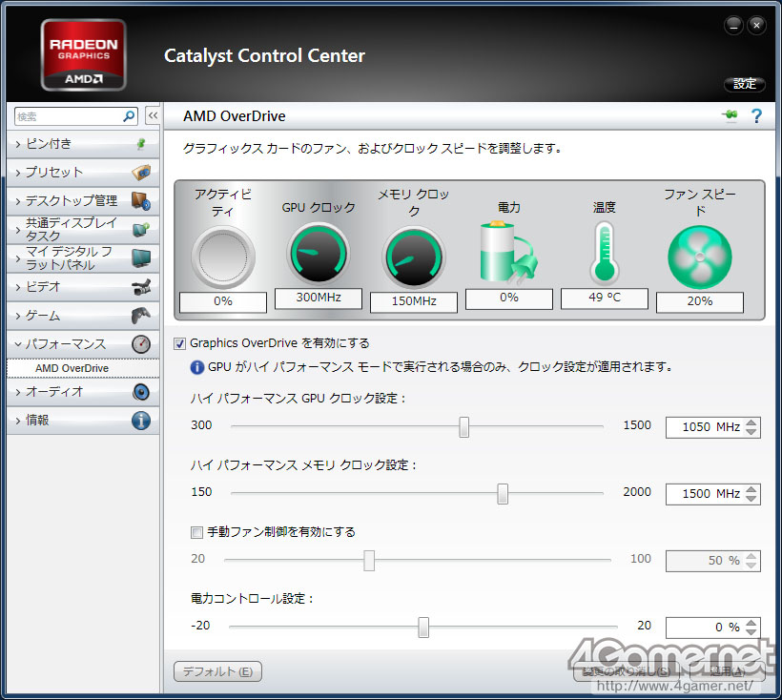782x700 pixels.
Task: Click the pin icon beside ピン付き
Action: click(x=141, y=144)
